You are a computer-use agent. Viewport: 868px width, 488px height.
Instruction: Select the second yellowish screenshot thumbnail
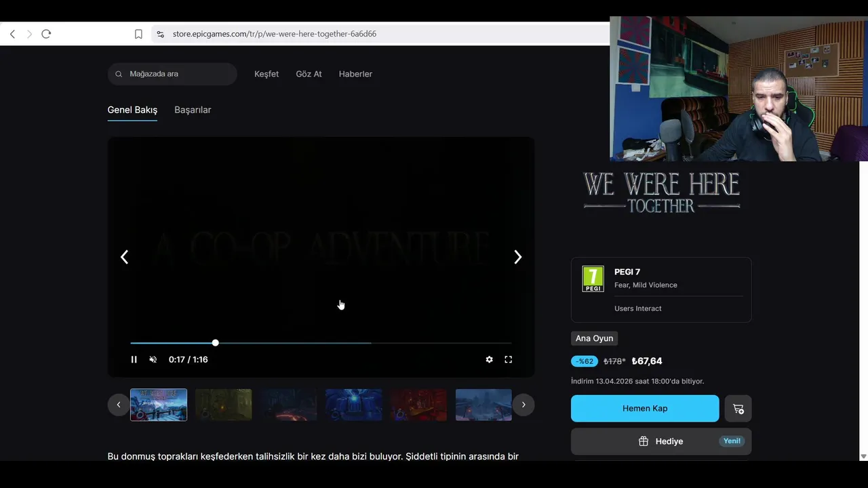(224, 405)
